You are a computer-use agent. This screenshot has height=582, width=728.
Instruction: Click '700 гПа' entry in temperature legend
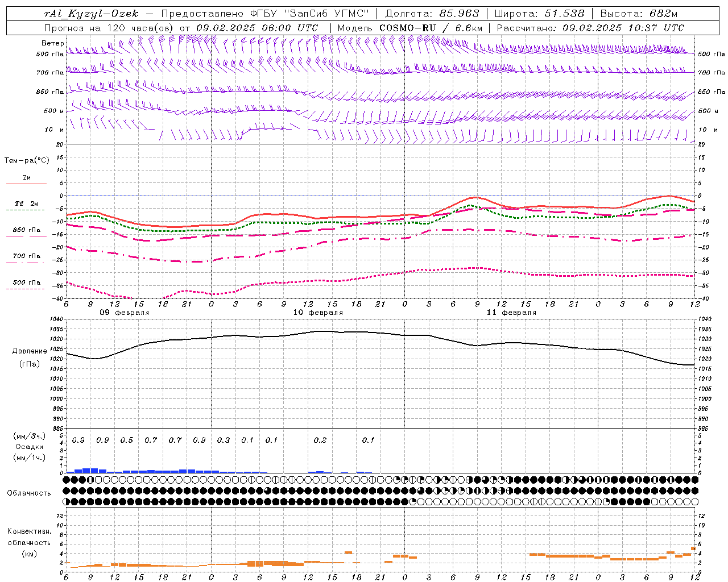click(27, 256)
